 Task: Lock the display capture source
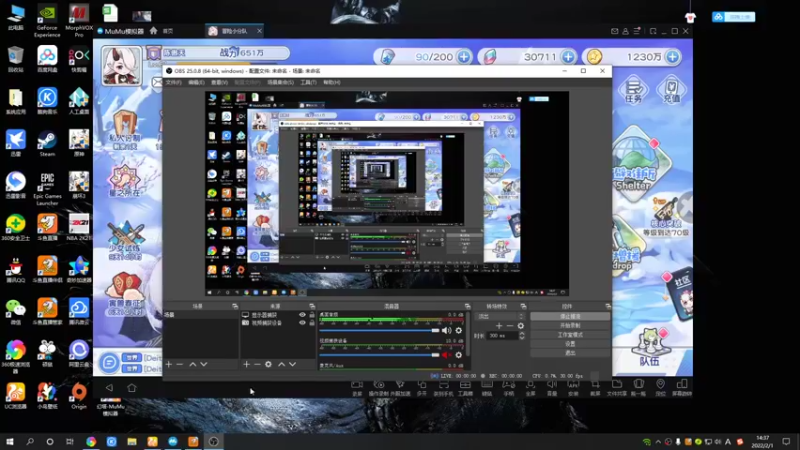[x=312, y=315]
